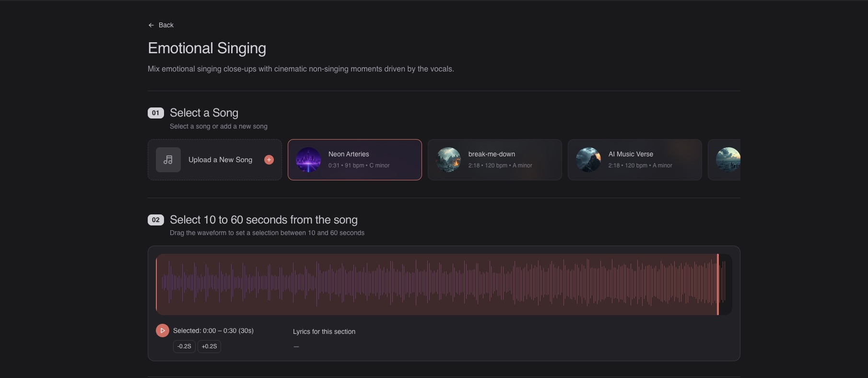Click the waveform selection end handle
The width and height of the screenshot is (868, 378).
point(718,284)
